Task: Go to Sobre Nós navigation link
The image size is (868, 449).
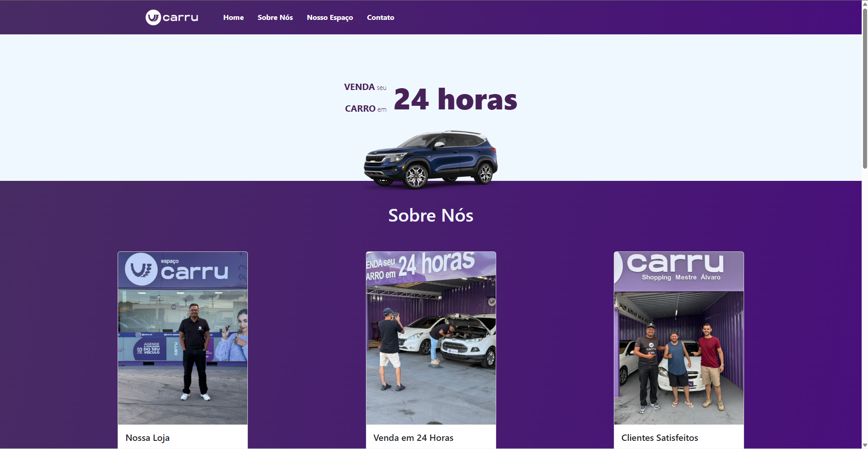Action: (275, 18)
